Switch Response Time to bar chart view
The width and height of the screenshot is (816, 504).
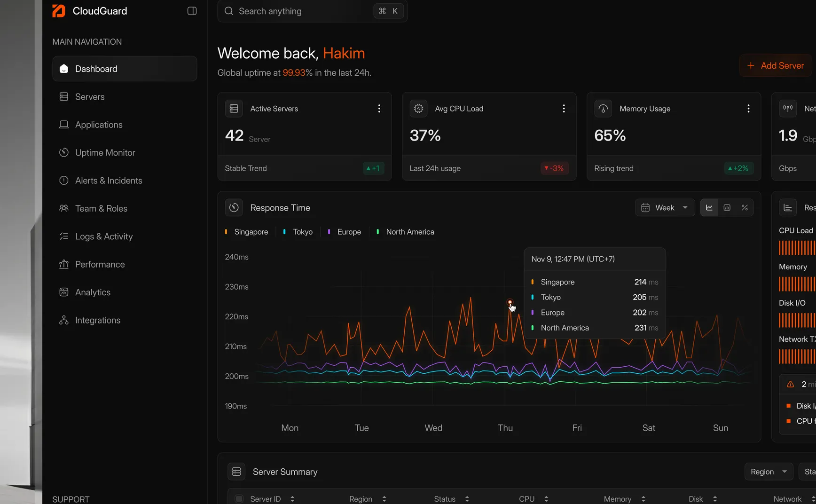(x=727, y=208)
